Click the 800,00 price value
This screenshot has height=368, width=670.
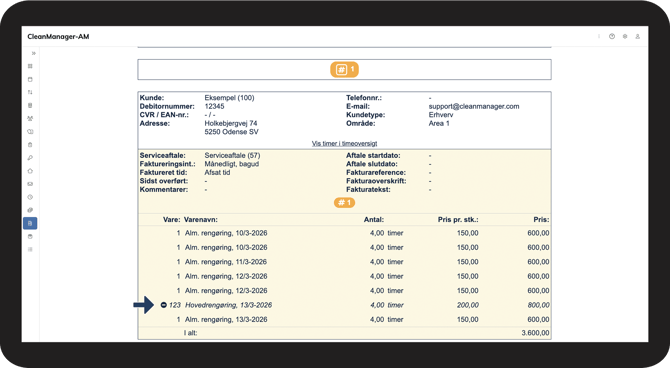tap(538, 305)
